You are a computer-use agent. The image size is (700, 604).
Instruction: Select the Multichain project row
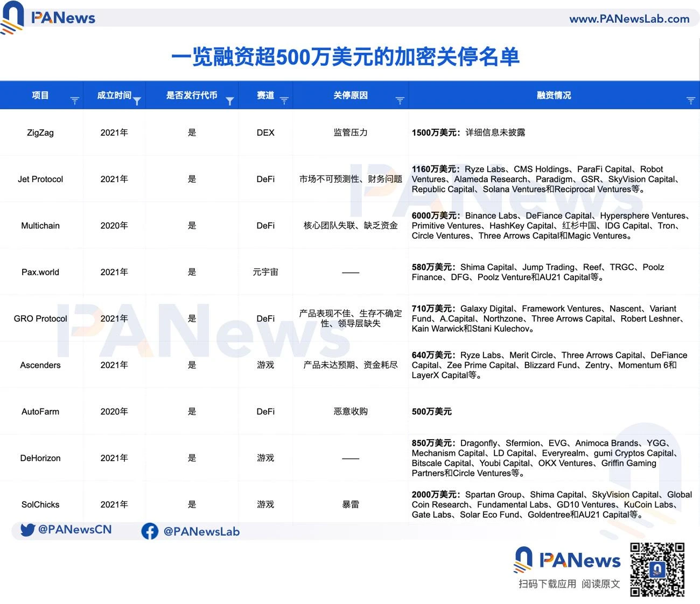[x=40, y=226]
